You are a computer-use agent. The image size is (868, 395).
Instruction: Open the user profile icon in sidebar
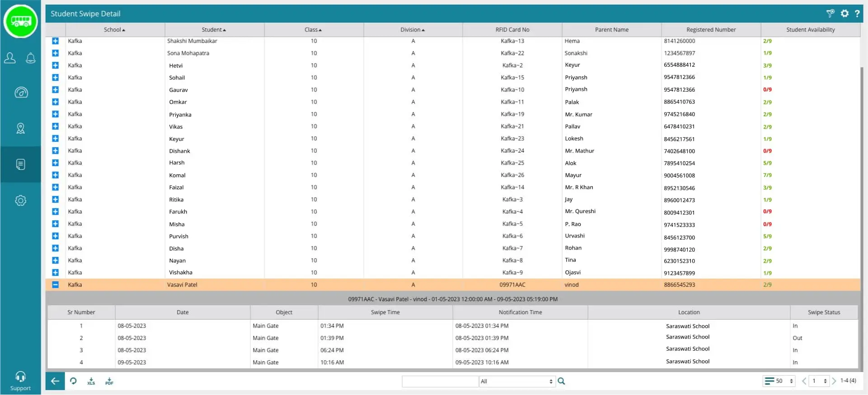coord(10,58)
